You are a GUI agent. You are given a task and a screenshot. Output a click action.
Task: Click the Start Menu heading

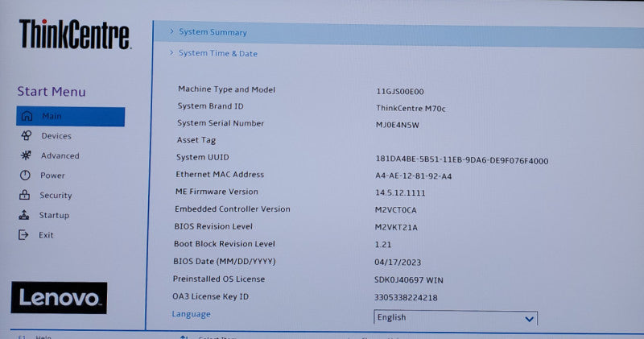click(x=52, y=91)
